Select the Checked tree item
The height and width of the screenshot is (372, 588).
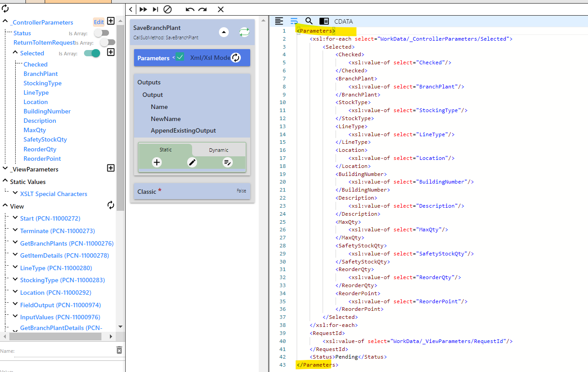click(35, 64)
